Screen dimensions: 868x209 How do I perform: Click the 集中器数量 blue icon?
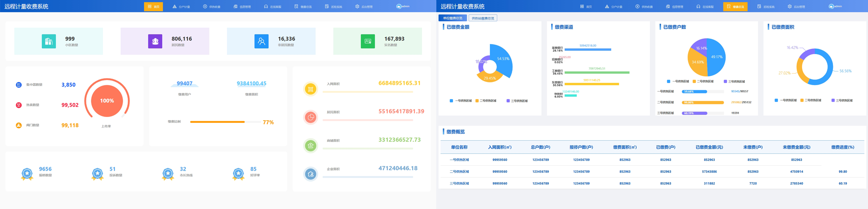(x=19, y=85)
